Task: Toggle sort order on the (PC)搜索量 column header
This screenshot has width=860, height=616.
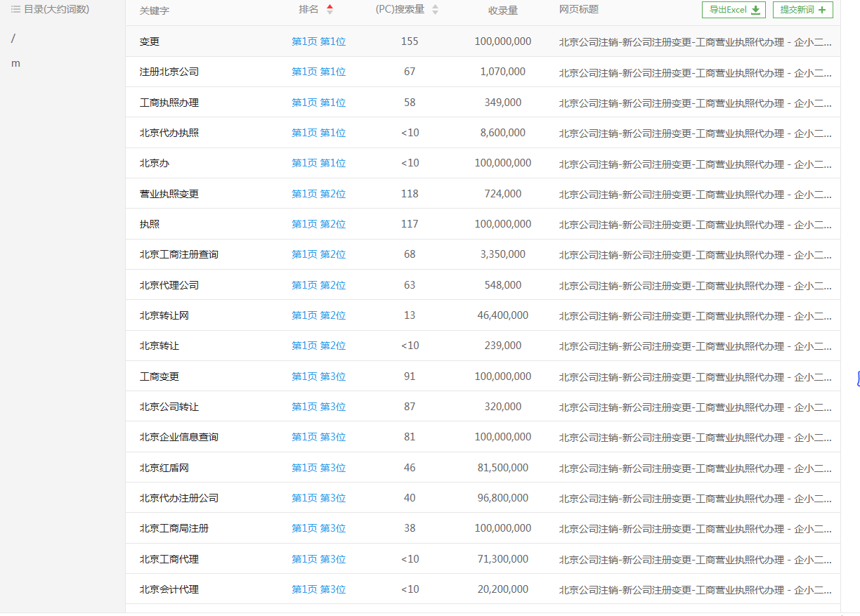Action: pyautogui.click(x=400, y=10)
